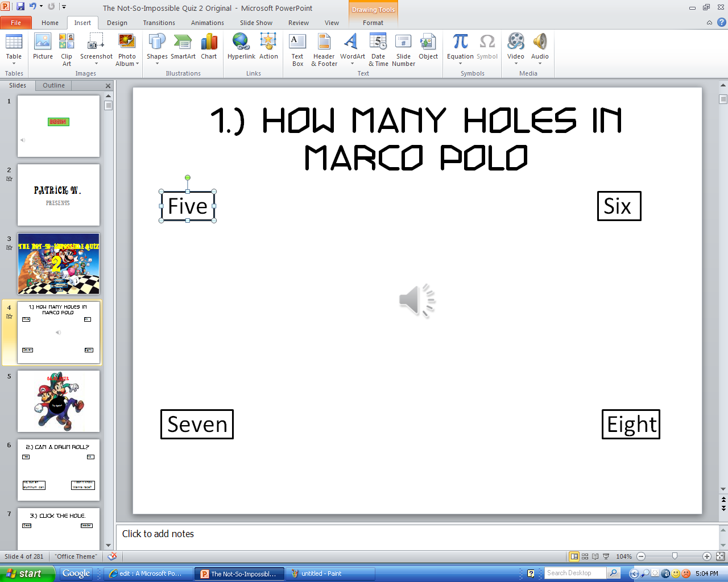Open the Animations tab
The width and height of the screenshot is (728, 582).
[208, 23]
